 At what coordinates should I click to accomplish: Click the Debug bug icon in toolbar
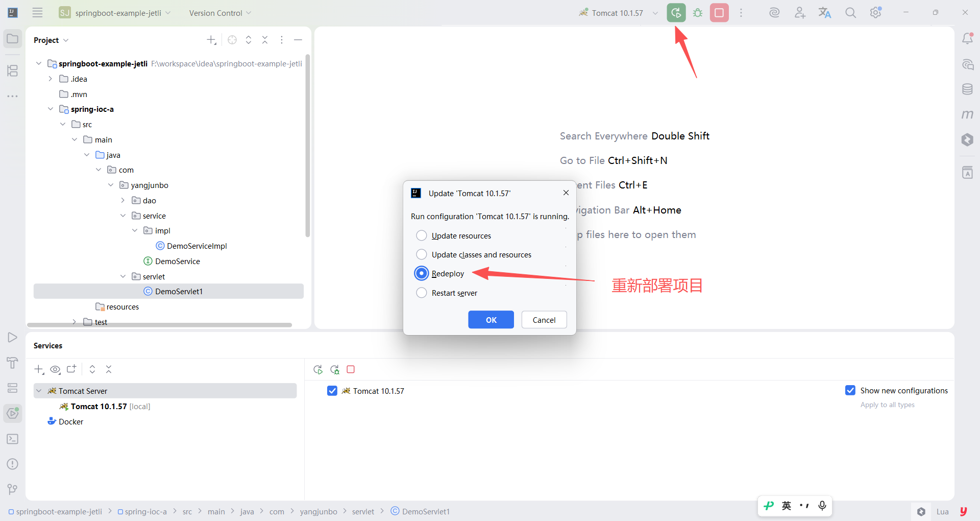pos(698,13)
